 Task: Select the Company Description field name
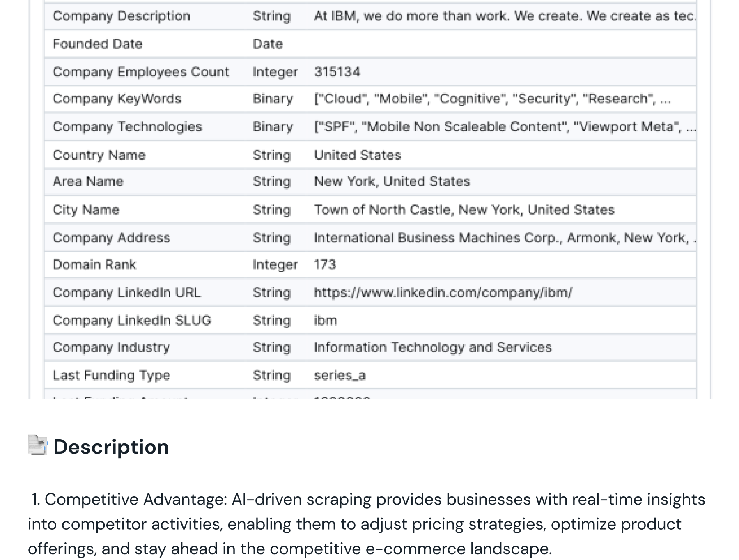click(x=122, y=16)
